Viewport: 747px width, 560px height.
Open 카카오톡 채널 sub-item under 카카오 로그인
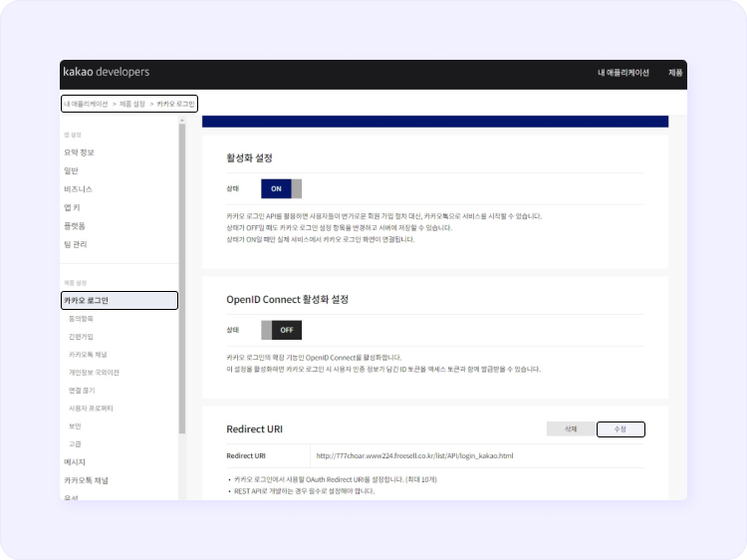coord(88,355)
